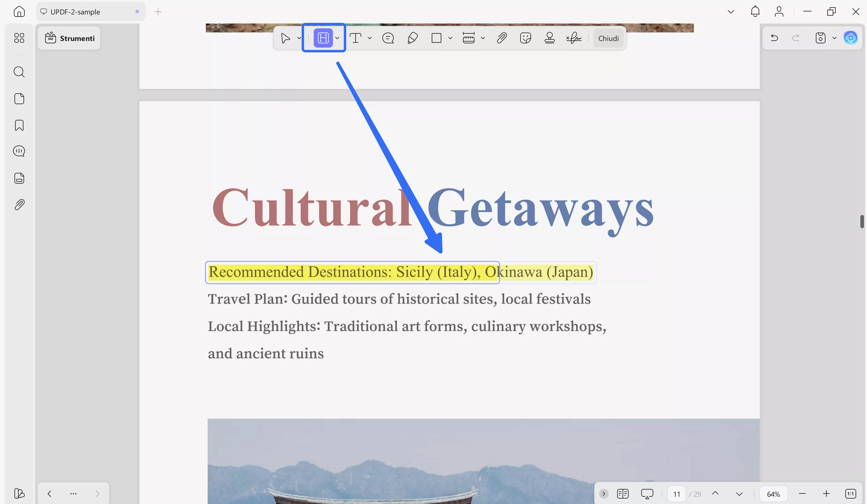
Task: Select the sticker tool icon
Action: coord(525,38)
